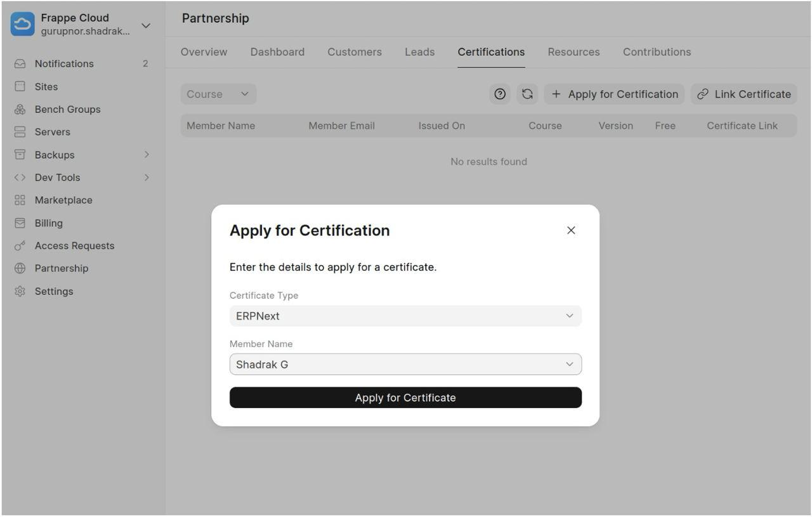Expand the Backups sidebar section
Image resolution: width=812 pixels, height=517 pixels.
[147, 155]
